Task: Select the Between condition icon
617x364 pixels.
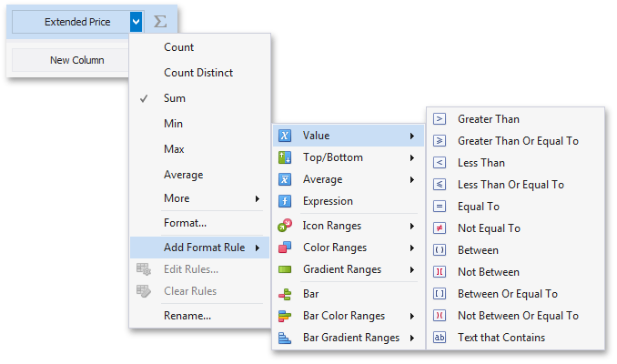Action: [440, 250]
